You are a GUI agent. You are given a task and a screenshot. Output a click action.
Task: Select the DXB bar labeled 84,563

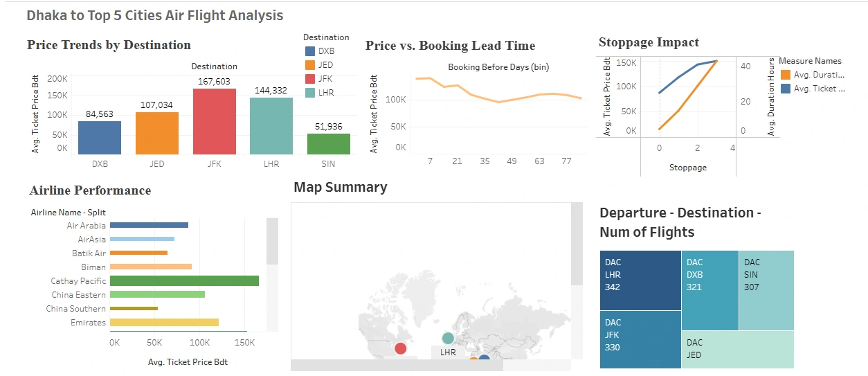[100, 137]
